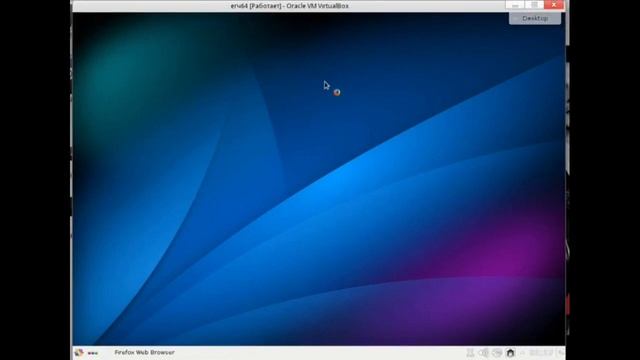The width and height of the screenshot is (640, 360).
Task: Maximize the VirtualBox window
Action: (534, 4)
